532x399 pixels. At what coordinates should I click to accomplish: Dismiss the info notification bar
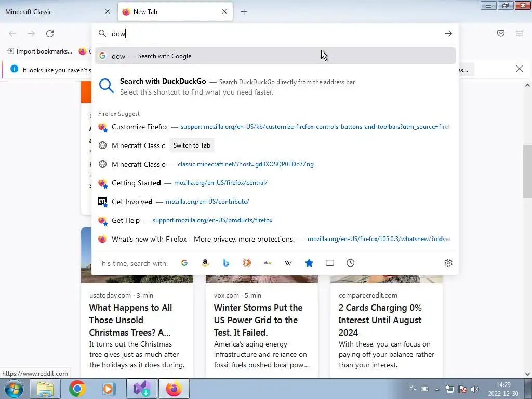520,69
